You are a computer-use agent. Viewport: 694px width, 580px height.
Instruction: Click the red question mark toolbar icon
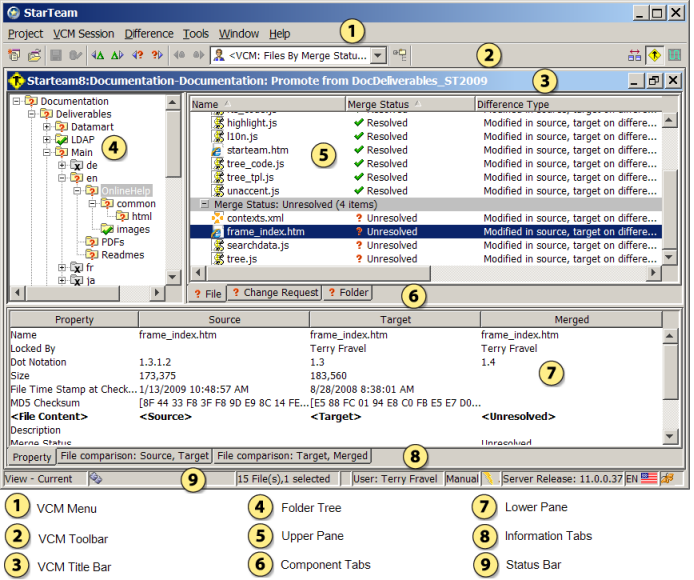[138, 56]
